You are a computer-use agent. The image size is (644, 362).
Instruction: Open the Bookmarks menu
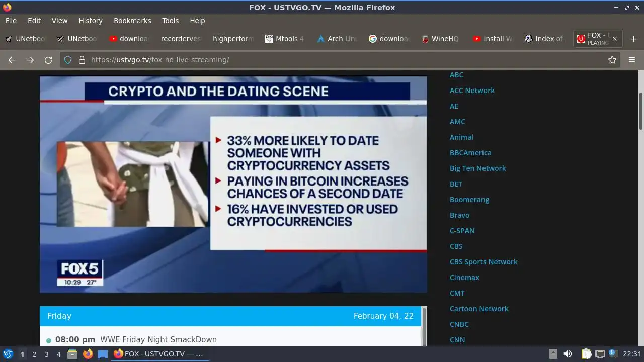pyautogui.click(x=132, y=21)
